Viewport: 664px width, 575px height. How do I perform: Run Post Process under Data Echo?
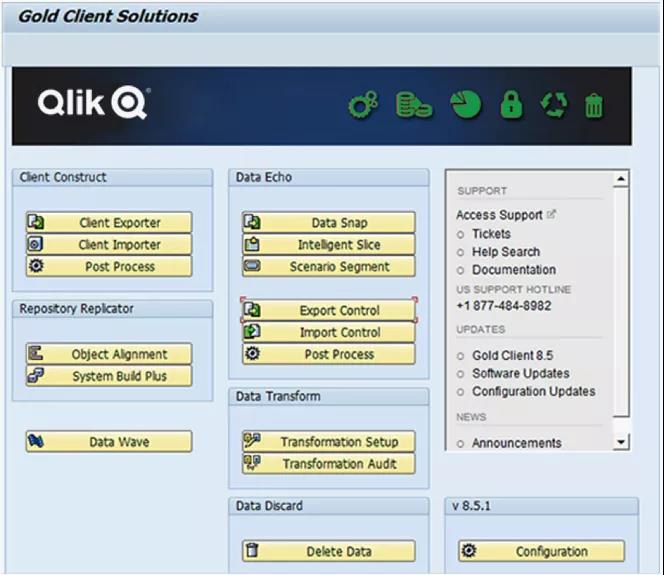[329, 354]
